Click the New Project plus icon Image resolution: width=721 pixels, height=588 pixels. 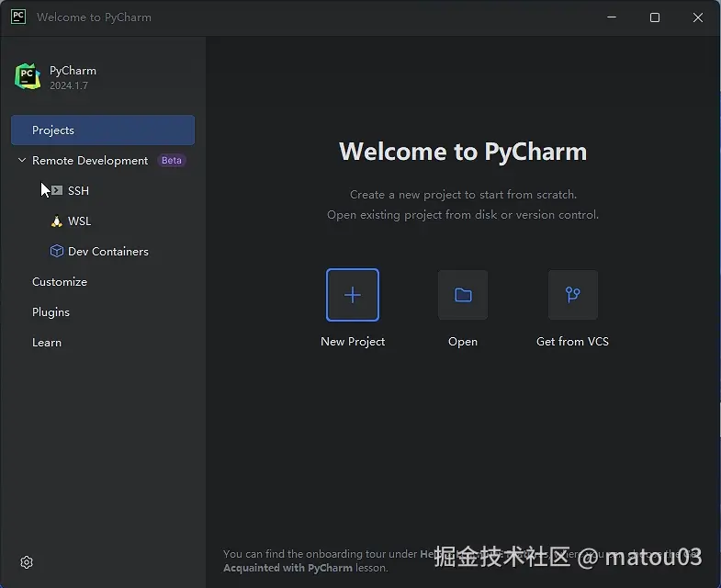(x=353, y=295)
